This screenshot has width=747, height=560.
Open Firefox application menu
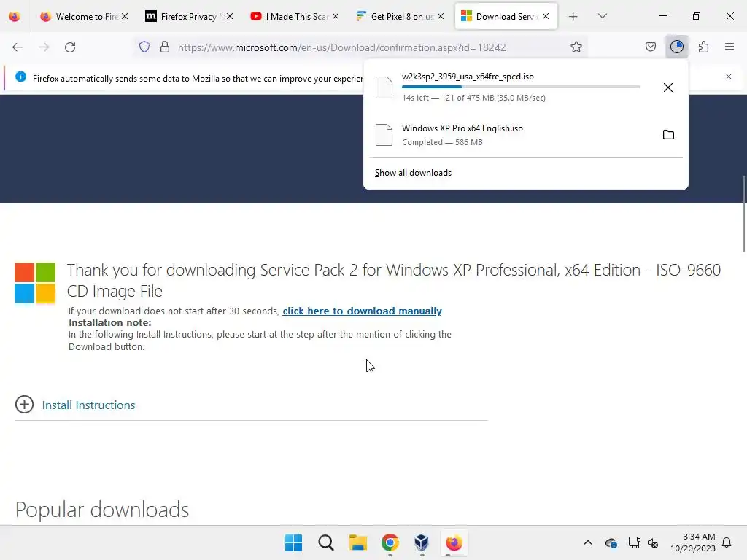click(729, 47)
